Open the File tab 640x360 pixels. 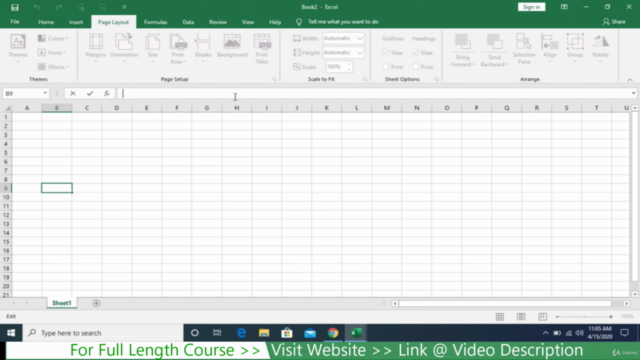click(x=15, y=22)
